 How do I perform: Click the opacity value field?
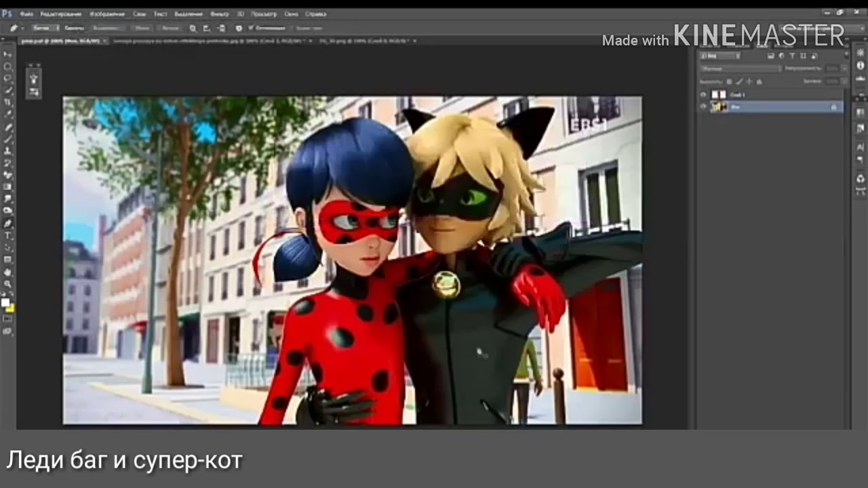click(831, 68)
